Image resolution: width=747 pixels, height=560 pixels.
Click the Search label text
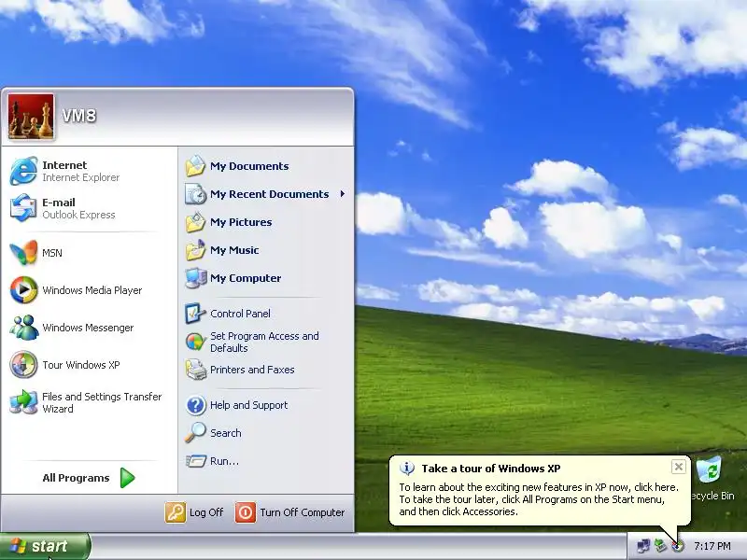tap(226, 433)
